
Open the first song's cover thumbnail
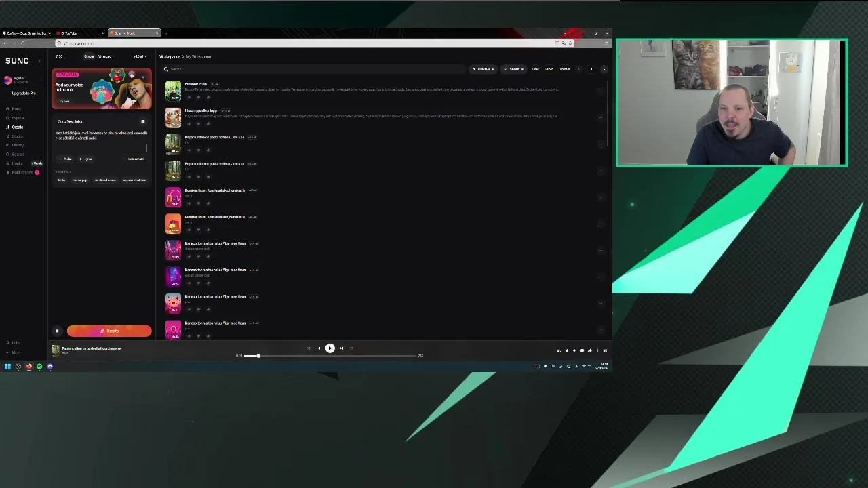(173, 91)
